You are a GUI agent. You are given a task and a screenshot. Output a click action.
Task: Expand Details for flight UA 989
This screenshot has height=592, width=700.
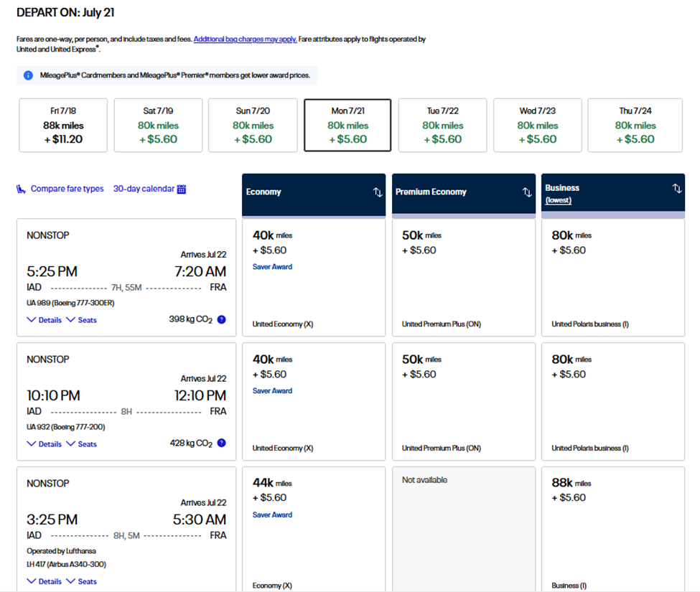[x=45, y=320]
